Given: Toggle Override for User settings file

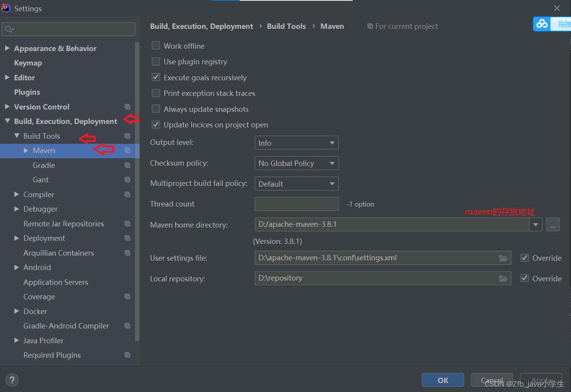Looking at the screenshot, I should pyautogui.click(x=525, y=258).
